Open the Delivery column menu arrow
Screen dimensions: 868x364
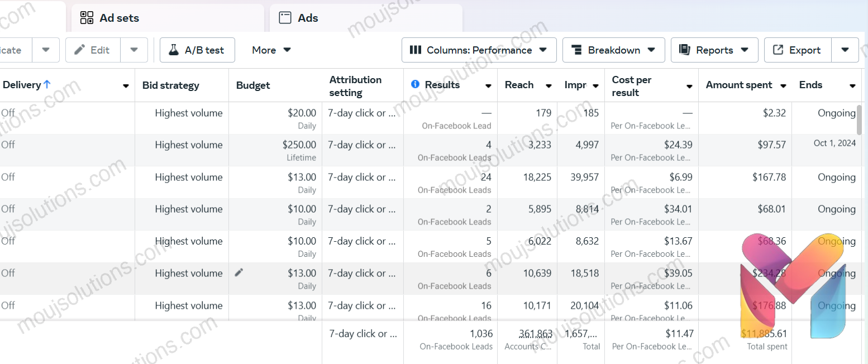[x=126, y=86]
